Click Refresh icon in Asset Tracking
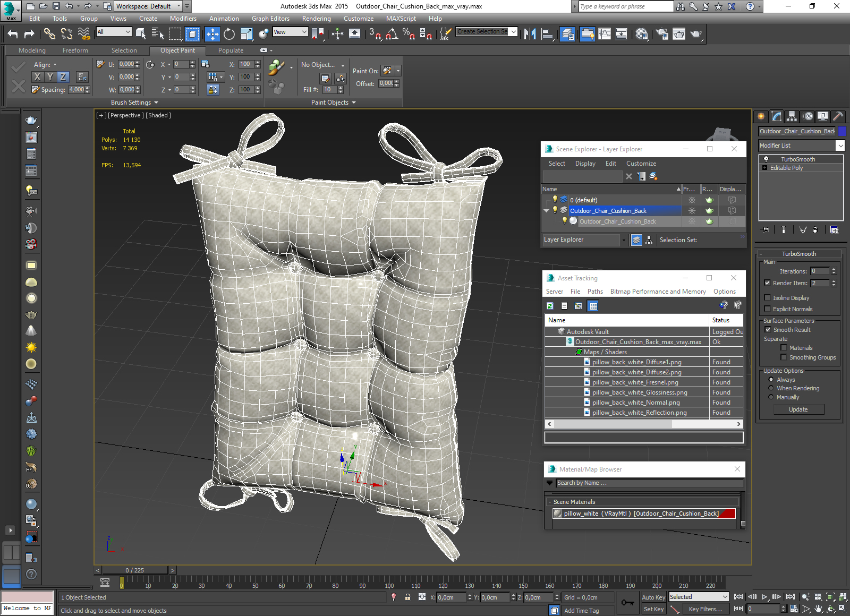This screenshot has width=850, height=616. click(x=550, y=306)
